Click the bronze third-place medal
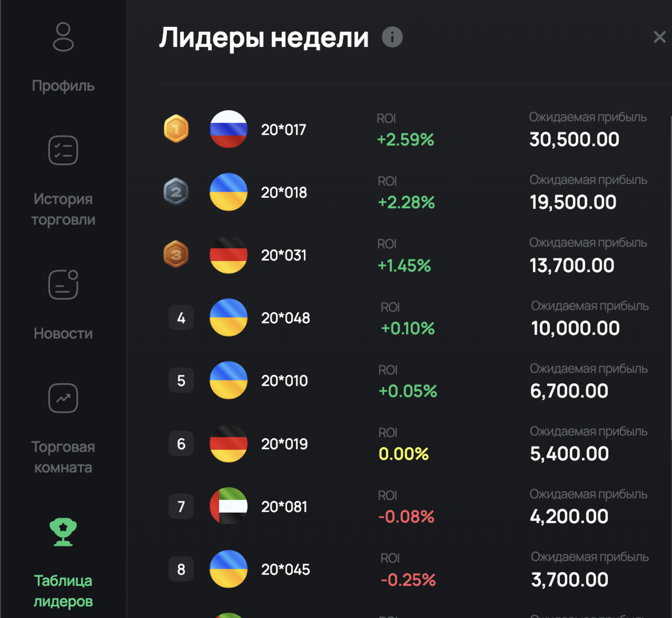The image size is (672, 618). (x=176, y=255)
